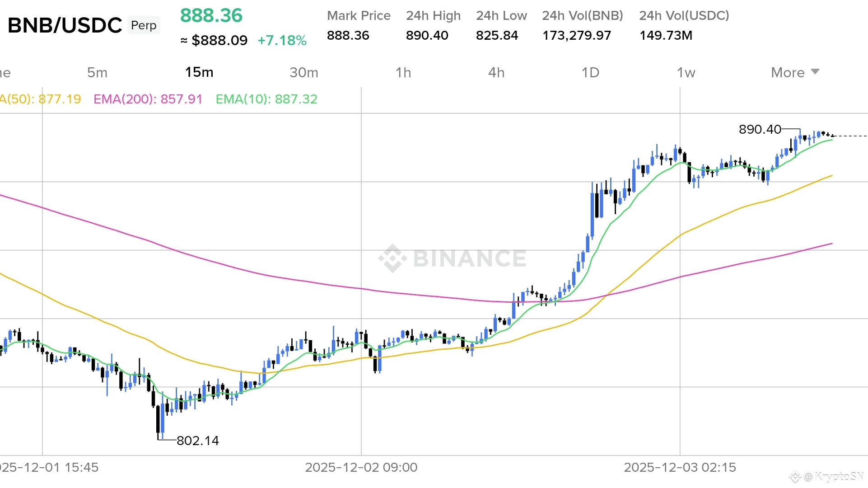Switch chart to 30m interval
The image size is (868, 488).
(x=304, y=72)
